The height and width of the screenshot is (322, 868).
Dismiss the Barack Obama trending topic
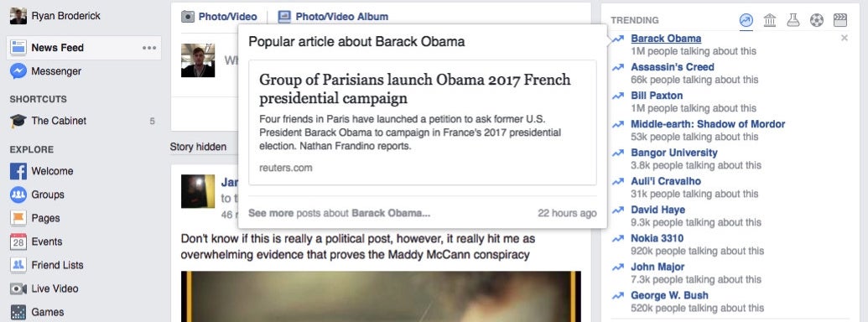[x=845, y=39]
